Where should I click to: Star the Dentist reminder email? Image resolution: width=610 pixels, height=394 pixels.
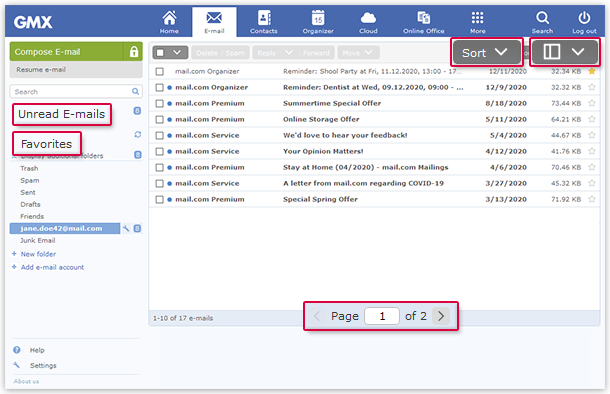point(592,87)
